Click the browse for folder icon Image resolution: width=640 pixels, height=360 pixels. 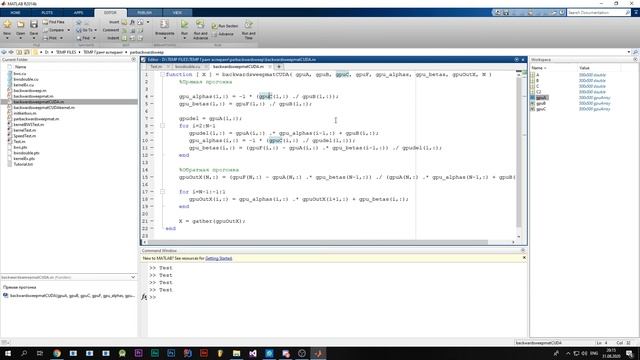(x=27, y=52)
